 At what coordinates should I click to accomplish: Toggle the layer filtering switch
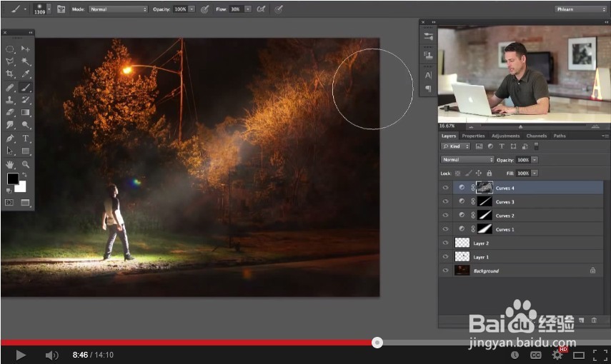coord(536,146)
